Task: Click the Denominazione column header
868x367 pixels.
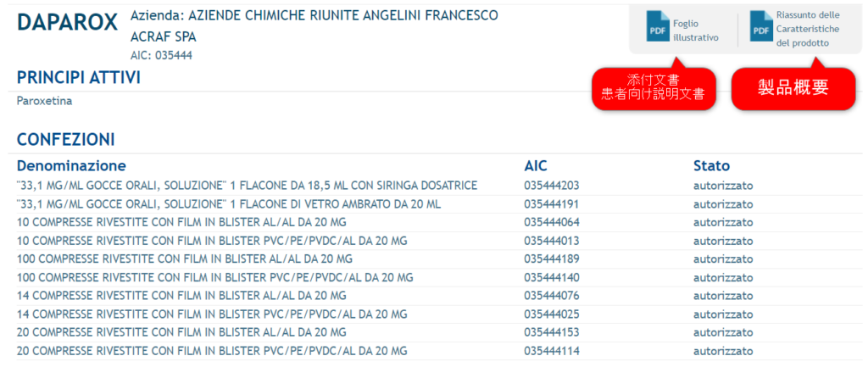Action: (x=71, y=165)
